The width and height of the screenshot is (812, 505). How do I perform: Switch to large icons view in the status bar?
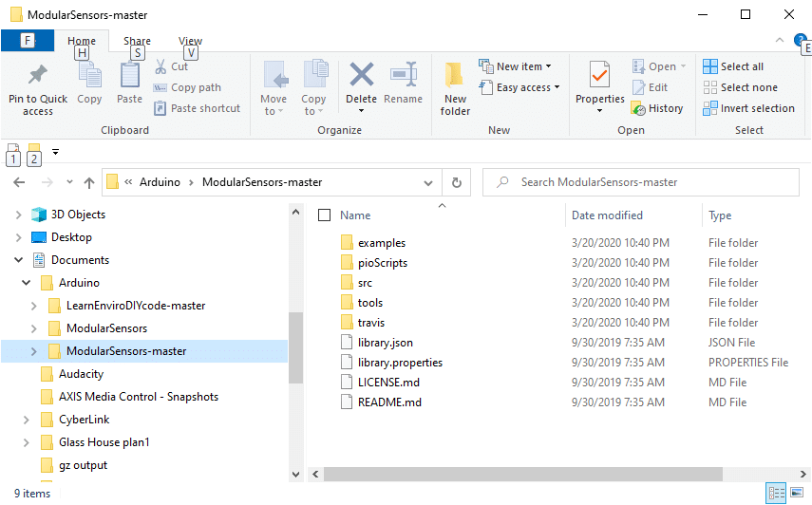pos(797,494)
